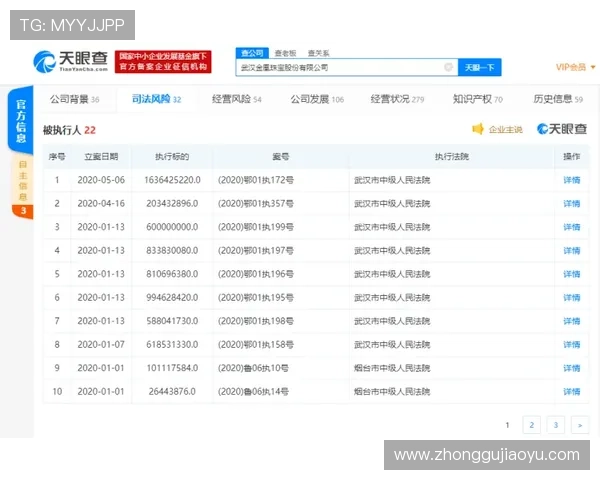The image size is (600, 480).
Task: Click the 天眼一下 search button
Action: tap(479, 68)
